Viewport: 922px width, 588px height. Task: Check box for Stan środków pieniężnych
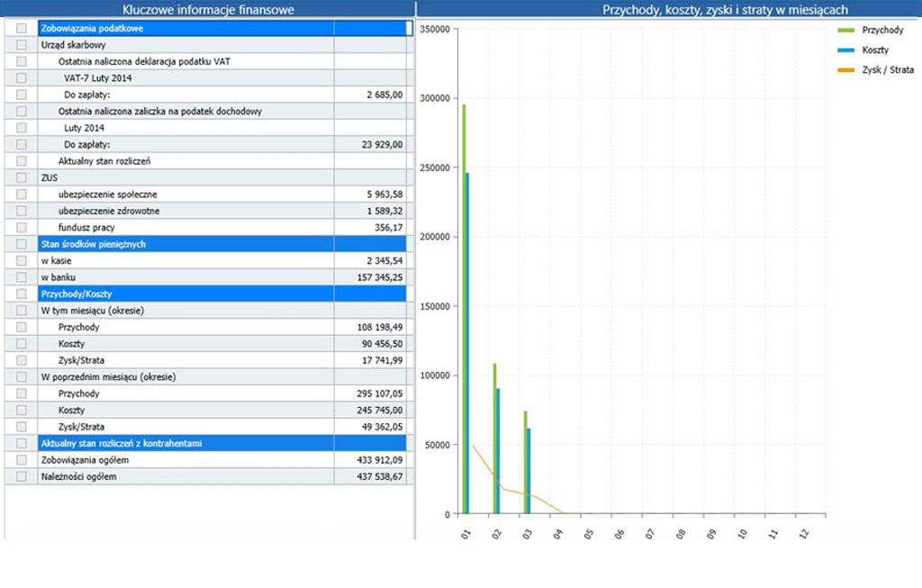[x=22, y=244]
